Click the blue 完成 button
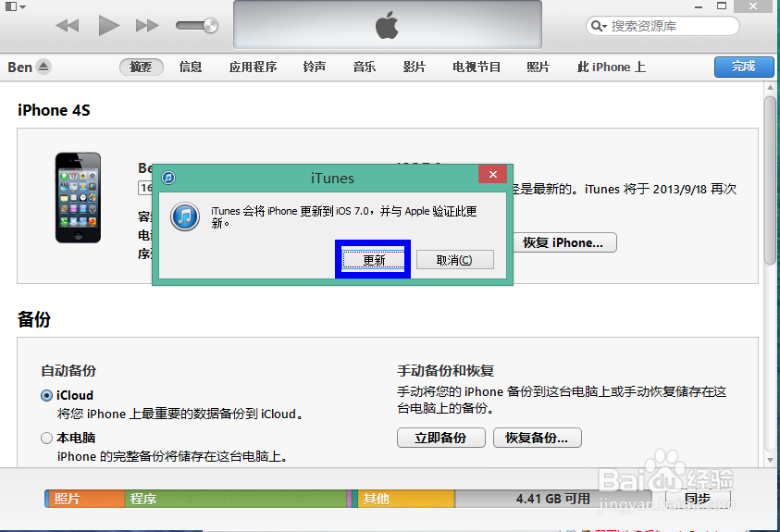This screenshot has width=780, height=532. [x=744, y=67]
